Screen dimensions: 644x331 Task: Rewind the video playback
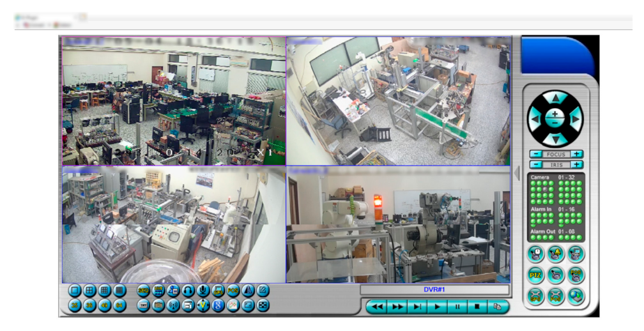click(377, 307)
